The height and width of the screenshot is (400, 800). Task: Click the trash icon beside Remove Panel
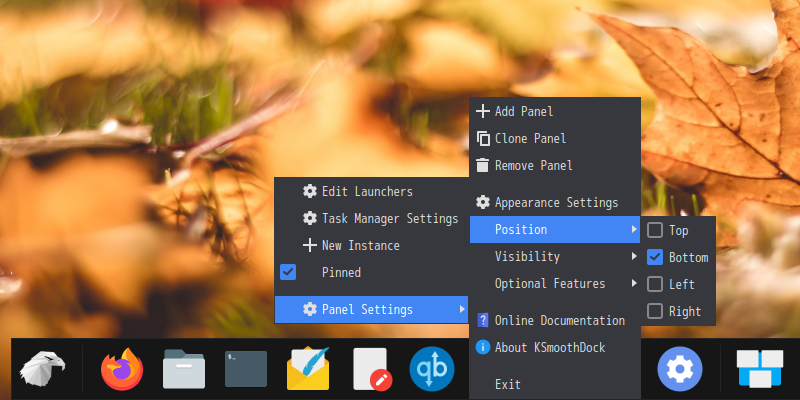(483, 165)
